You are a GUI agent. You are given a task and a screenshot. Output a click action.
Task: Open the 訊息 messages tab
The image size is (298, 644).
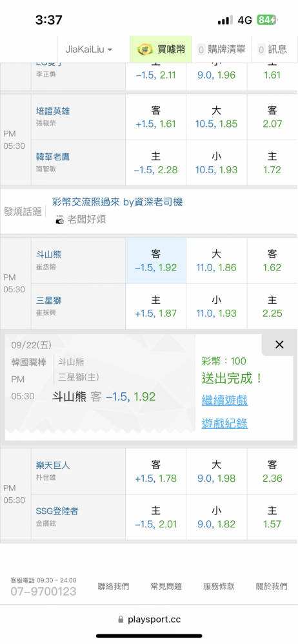tap(272, 50)
